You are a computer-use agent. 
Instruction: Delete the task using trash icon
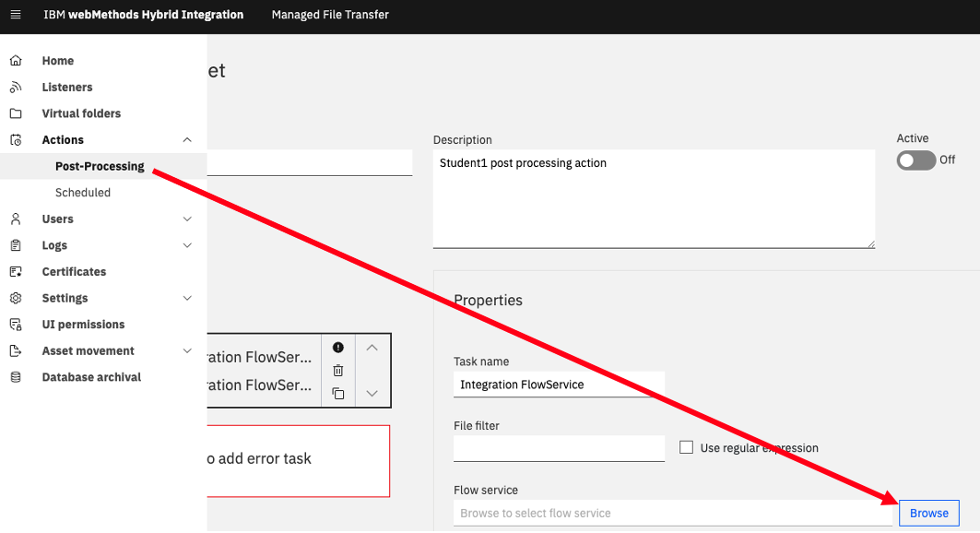point(338,371)
